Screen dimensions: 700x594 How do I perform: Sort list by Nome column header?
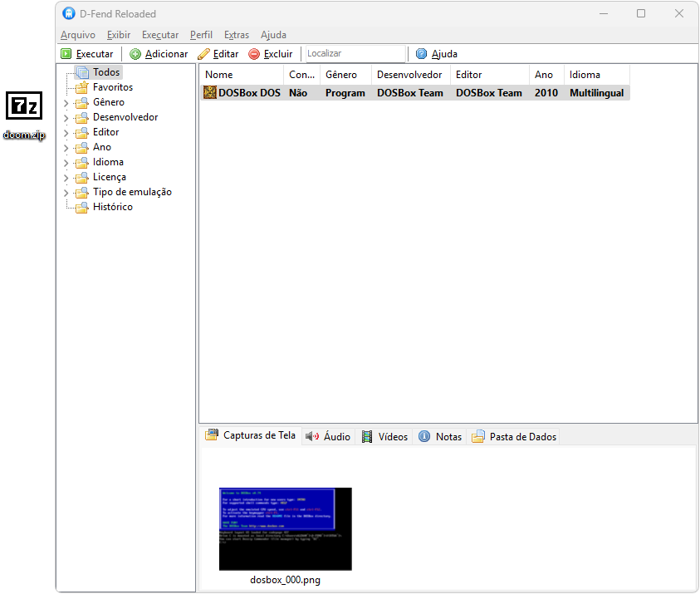240,75
